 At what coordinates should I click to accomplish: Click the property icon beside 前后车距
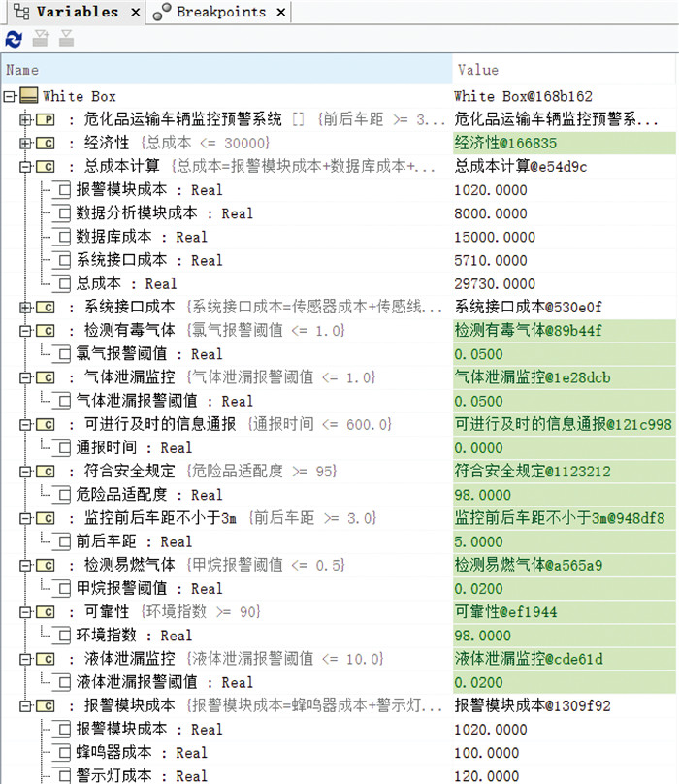(61, 541)
